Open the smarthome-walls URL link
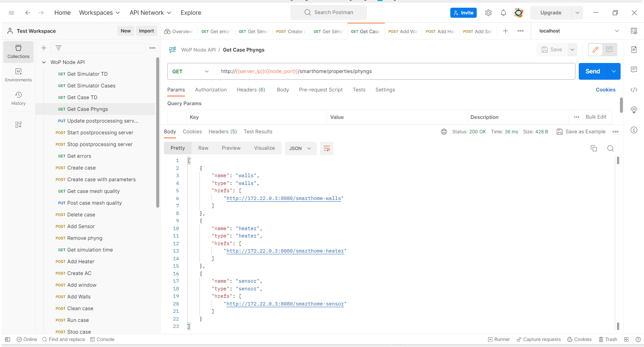Image resolution: width=644 pixels, height=347 pixels. coord(284,198)
